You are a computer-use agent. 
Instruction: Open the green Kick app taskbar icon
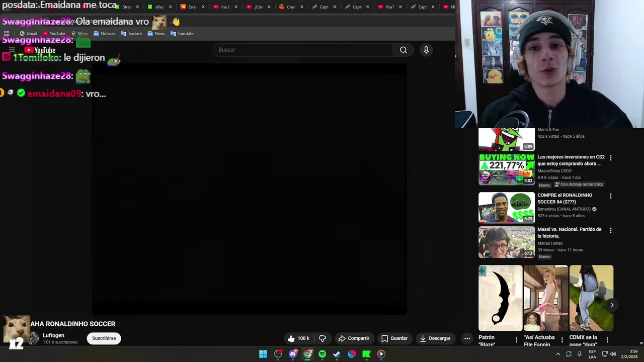click(x=366, y=354)
